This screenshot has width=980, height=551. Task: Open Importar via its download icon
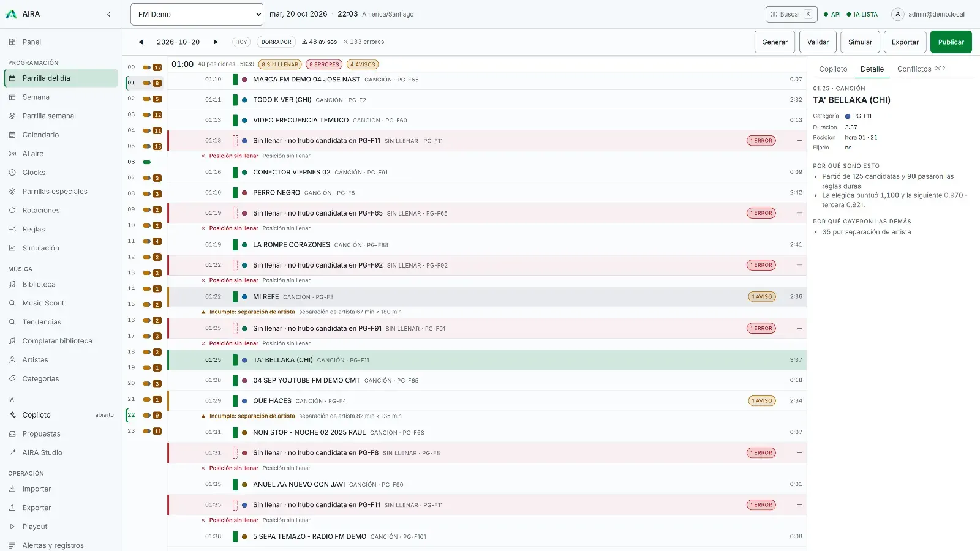click(x=12, y=489)
